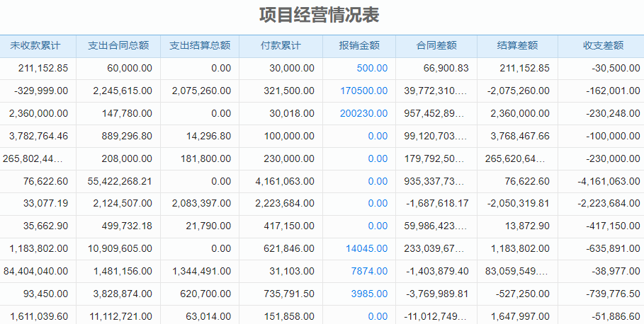Select the 合同差额 column header
The image size is (644, 324).
coord(436,46)
